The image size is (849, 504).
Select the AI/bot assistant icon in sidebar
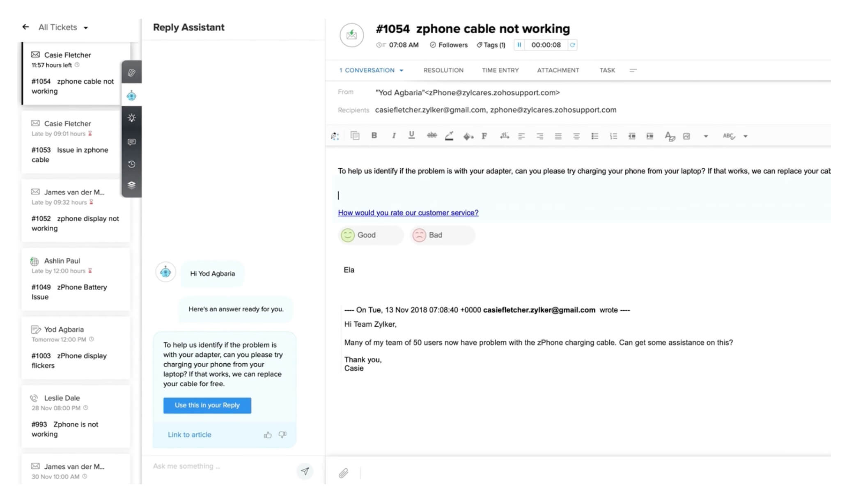131,95
